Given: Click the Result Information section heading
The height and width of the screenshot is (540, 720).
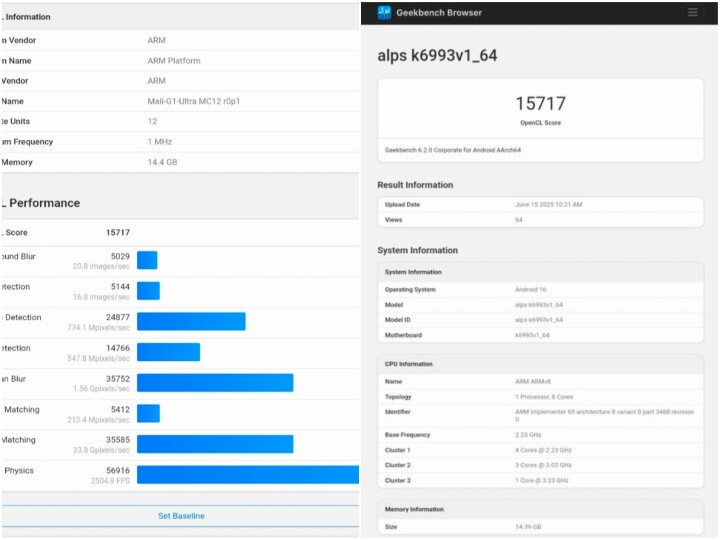Looking at the screenshot, I should (x=415, y=185).
